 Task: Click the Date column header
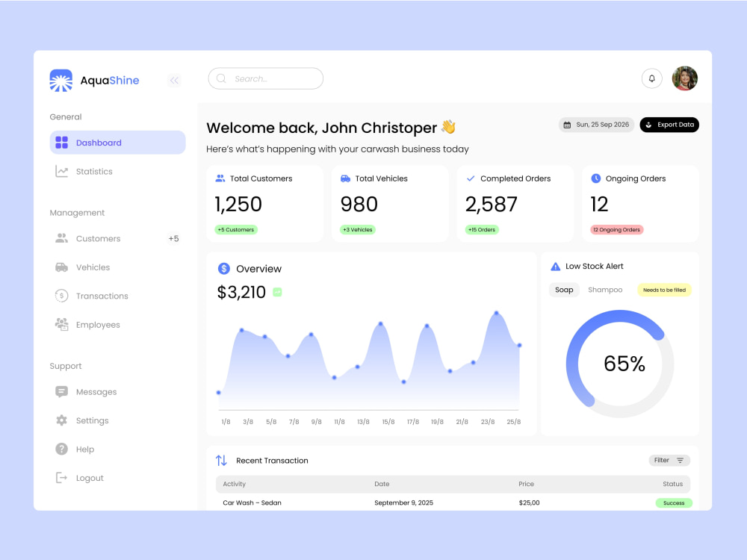(x=382, y=484)
